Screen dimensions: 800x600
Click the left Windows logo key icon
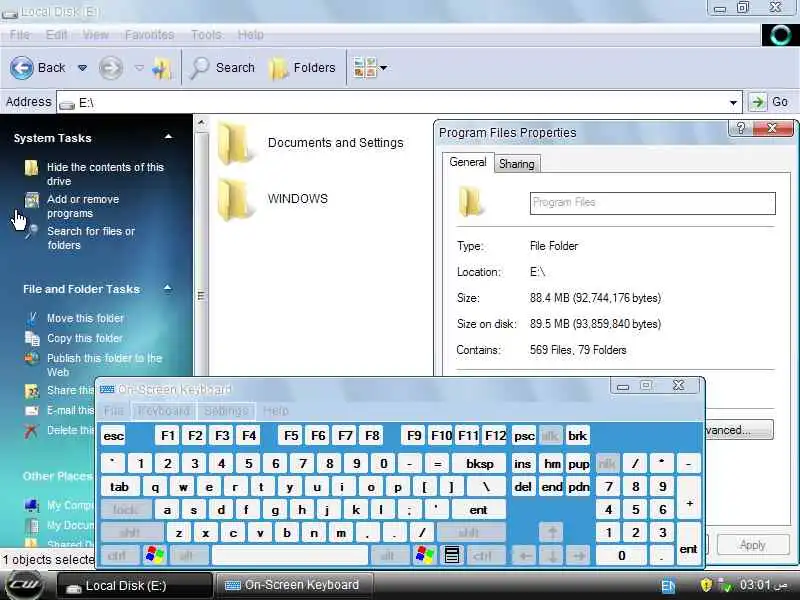click(155, 555)
